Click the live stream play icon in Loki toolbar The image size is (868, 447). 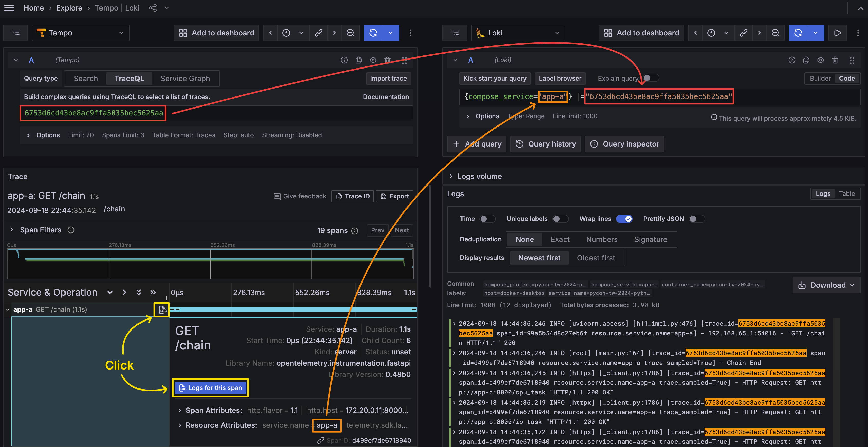837,33
